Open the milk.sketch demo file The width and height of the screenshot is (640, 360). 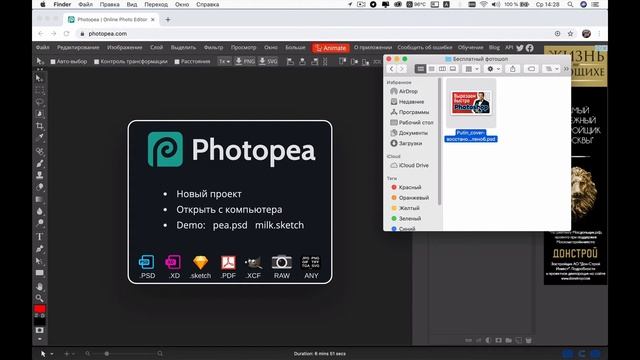(x=279, y=225)
